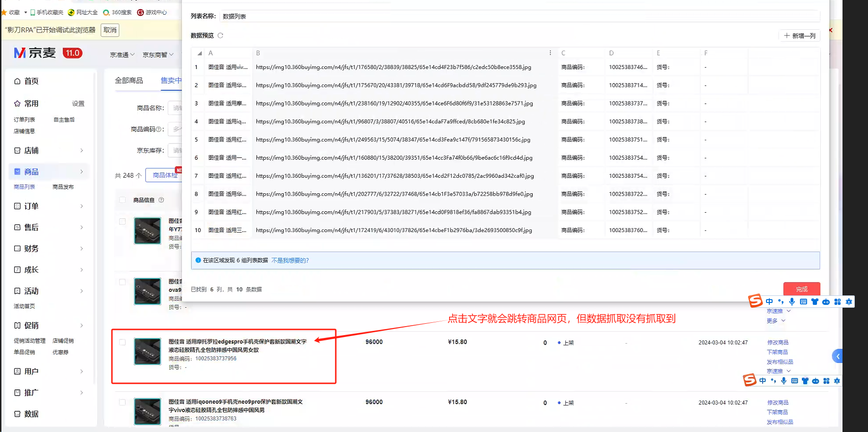Click 取消 on the 影刀RPA debug bar

[110, 30]
